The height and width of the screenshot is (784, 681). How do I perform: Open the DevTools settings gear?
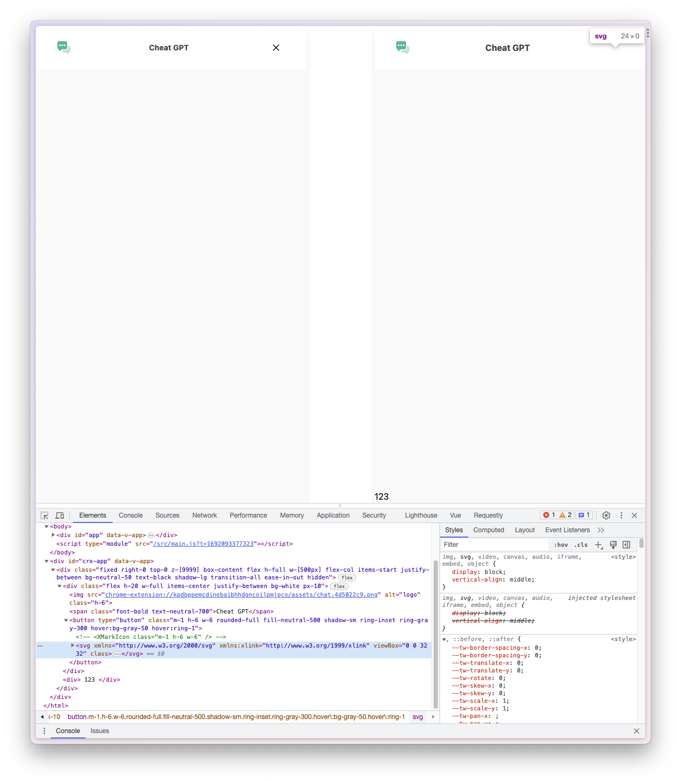(x=606, y=515)
